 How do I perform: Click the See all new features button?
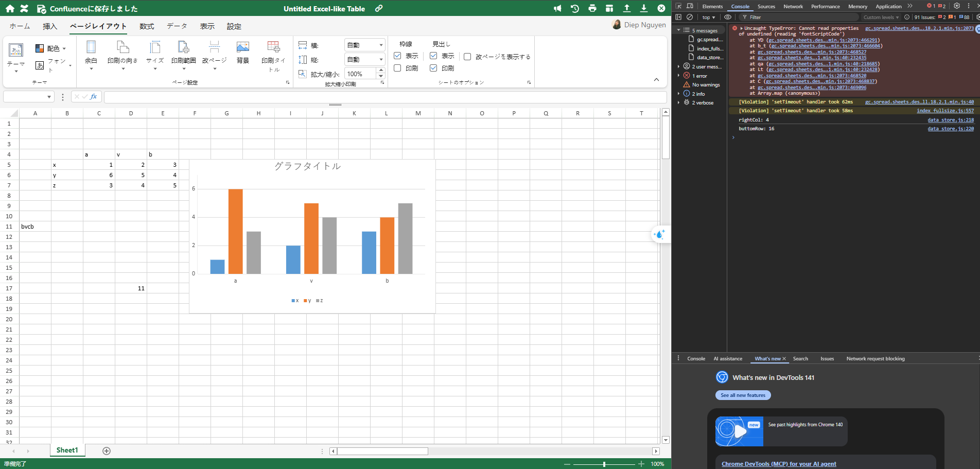click(x=743, y=395)
